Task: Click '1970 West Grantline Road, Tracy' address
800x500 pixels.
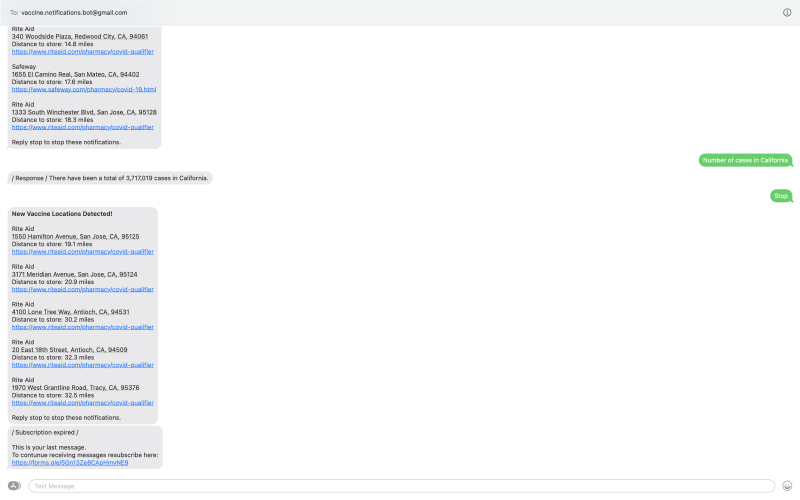Action: click(x=76, y=388)
